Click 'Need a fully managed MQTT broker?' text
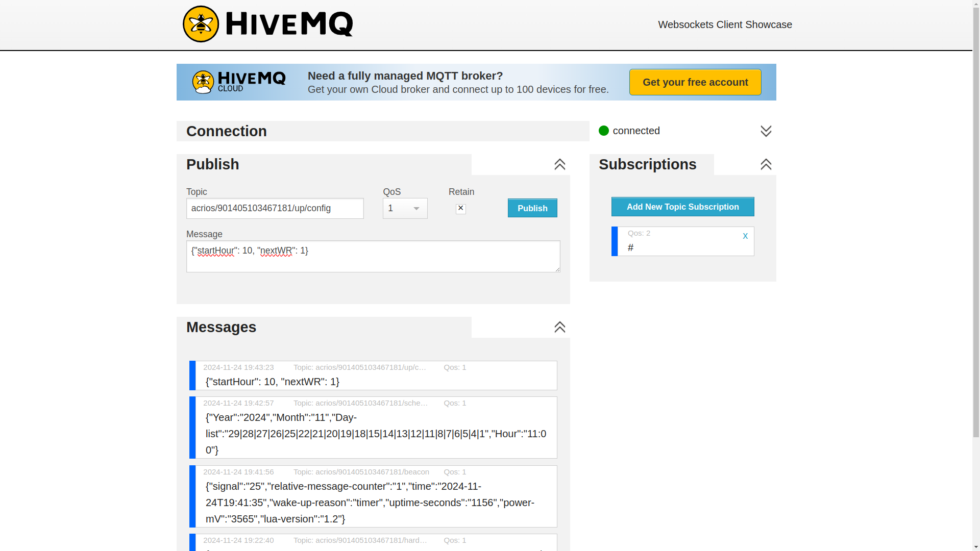 [x=405, y=76]
